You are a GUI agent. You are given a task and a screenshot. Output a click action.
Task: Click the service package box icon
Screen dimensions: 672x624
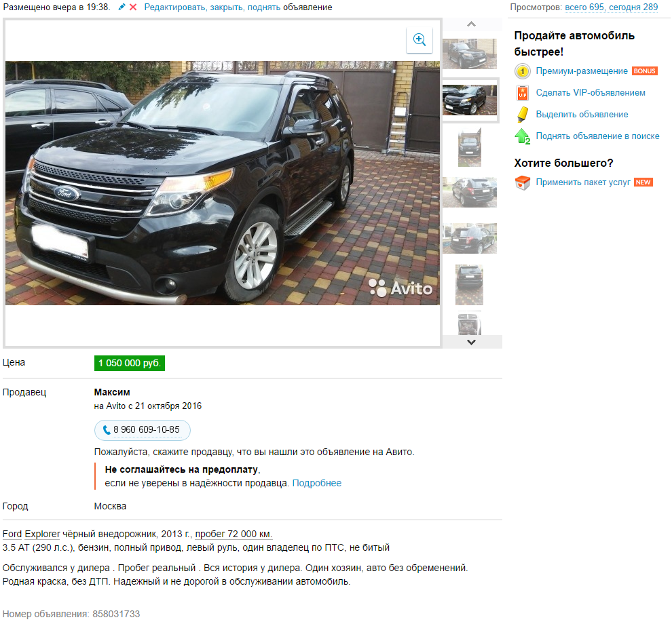click(x=523, y=182)
